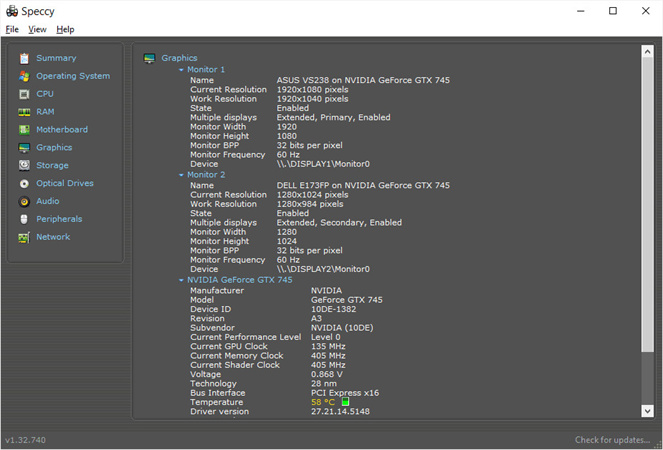663x450 pixels.
Task: Select the Storage drive icon
Action: [x=24, y=166]
